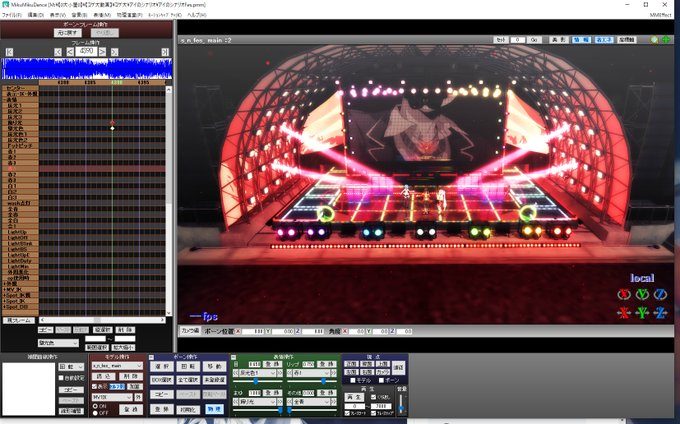This screenshot has width=680, height=424.
Task: Click the green magnifier zoom icon in viewport
Action: (x=654, y=40)
